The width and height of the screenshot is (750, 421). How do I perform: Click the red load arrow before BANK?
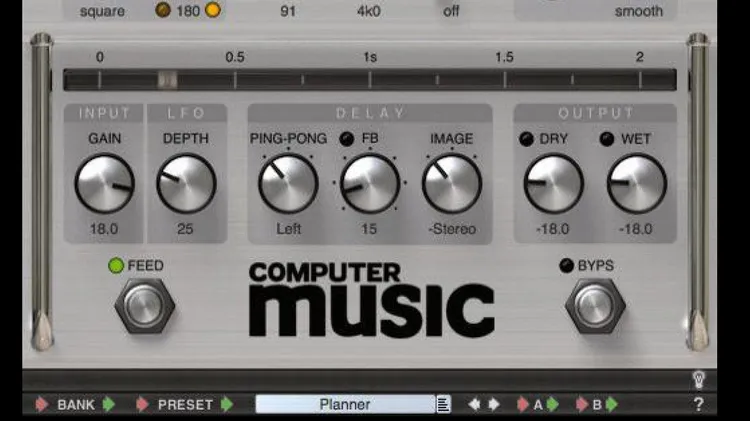42,405
